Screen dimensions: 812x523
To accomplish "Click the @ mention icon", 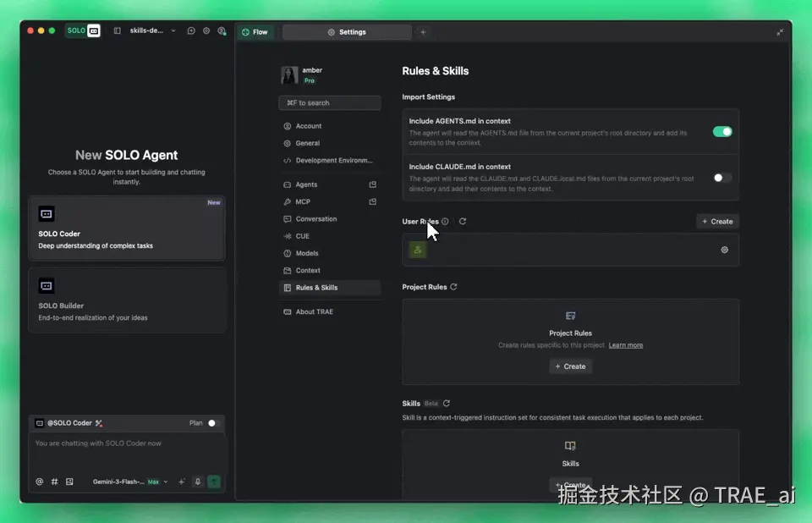I will click(40, 482).
